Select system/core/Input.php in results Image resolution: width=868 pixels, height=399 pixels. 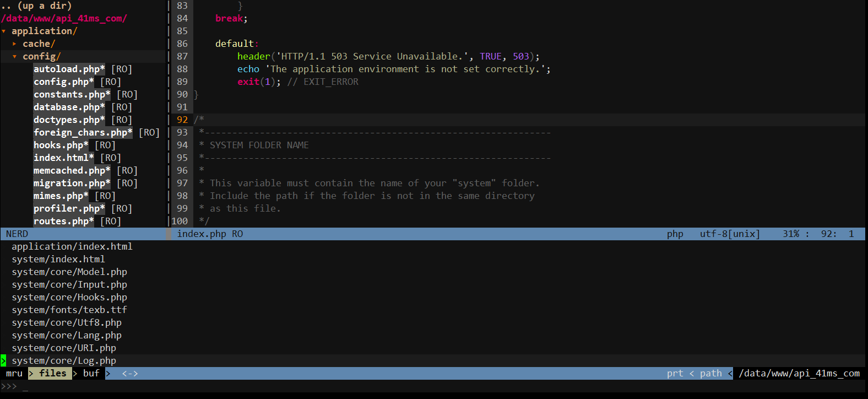click(69, 285)
